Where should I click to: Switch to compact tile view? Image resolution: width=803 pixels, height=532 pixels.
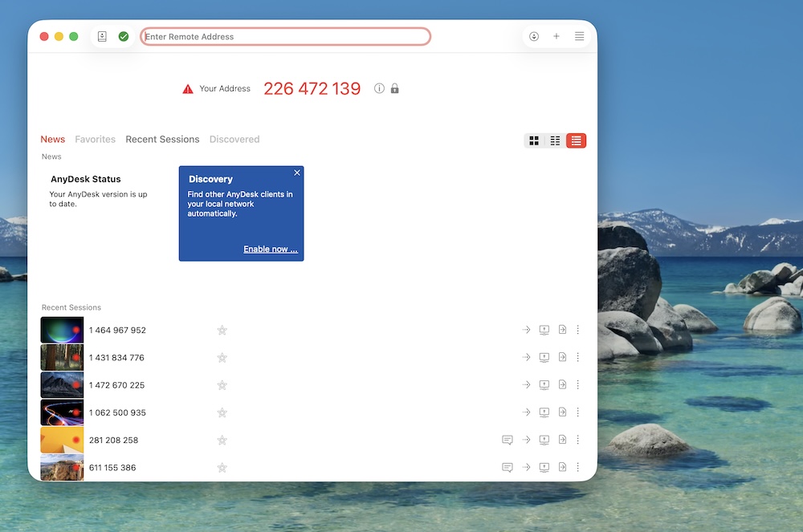click(x=555, y=140)
